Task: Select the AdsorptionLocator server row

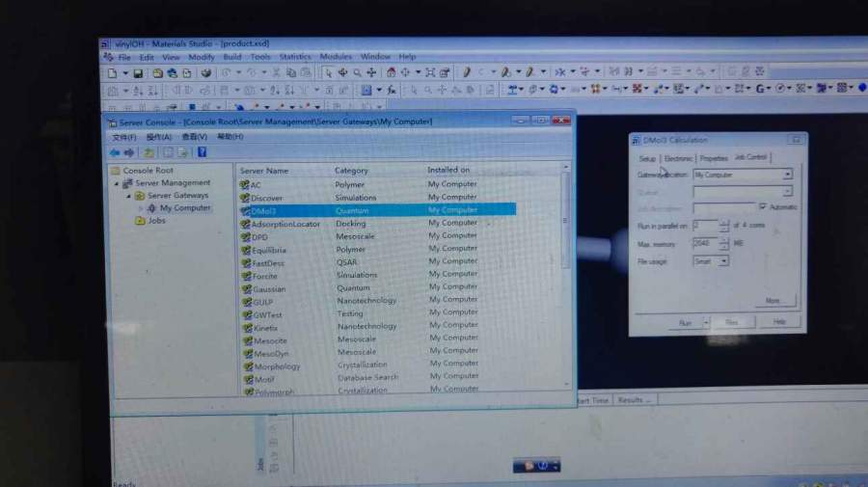Action: (x=377, y=224)
